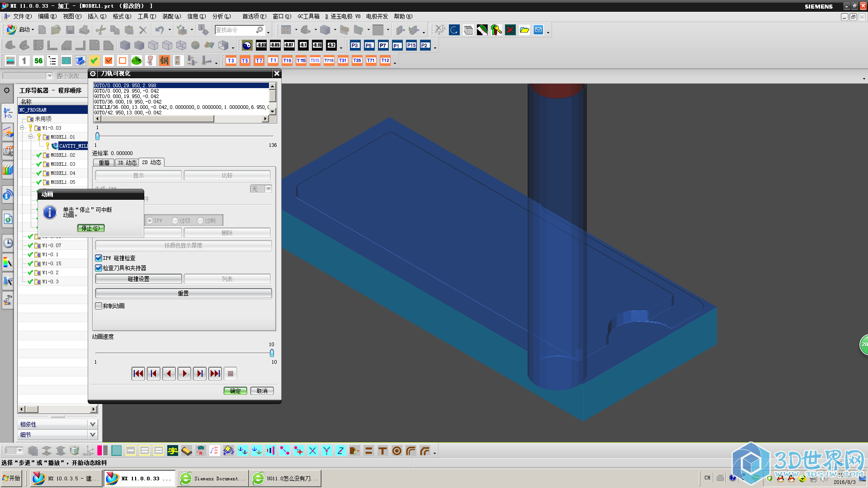Select the W1-0.15 operation row
Viewport: 868px width, 488px height.
(52, 263)
